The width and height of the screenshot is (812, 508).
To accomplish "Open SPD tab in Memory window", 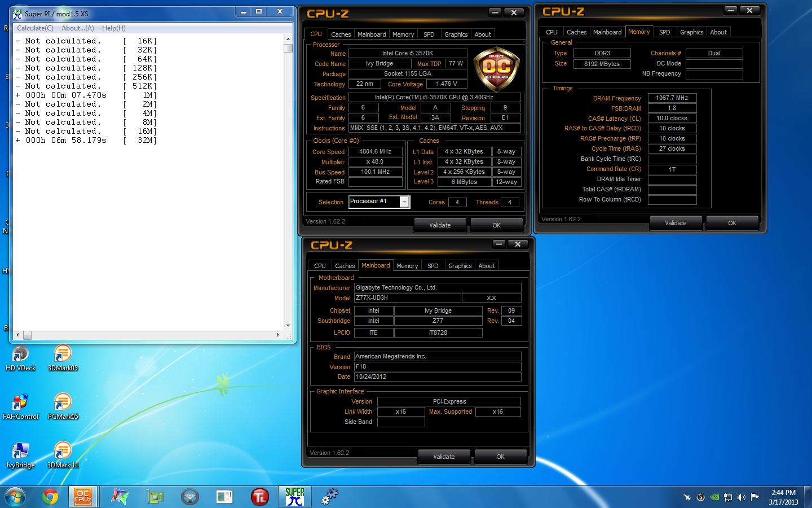I will (665, 32).
